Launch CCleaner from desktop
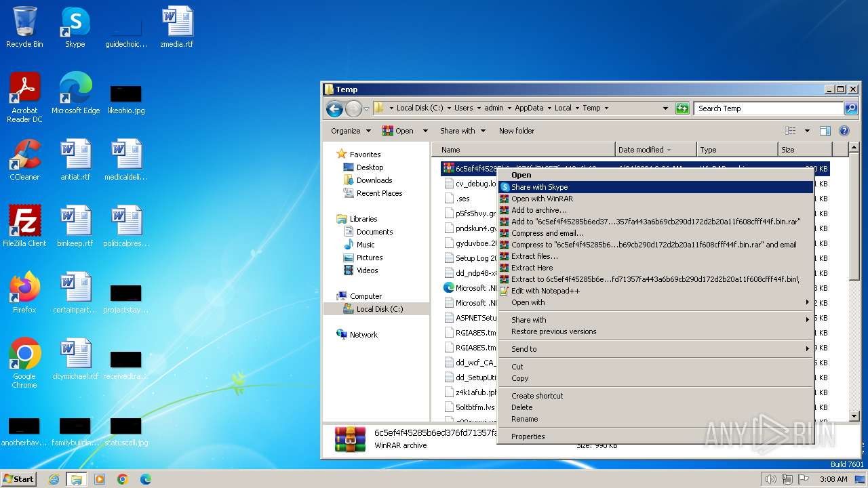This screenshot has height=488, width=868. coord(24,160)
